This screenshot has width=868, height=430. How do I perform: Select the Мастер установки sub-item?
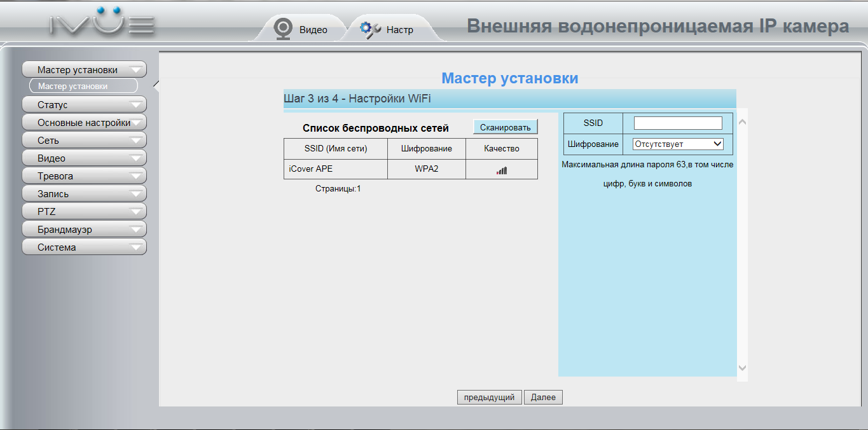(83, 86)
